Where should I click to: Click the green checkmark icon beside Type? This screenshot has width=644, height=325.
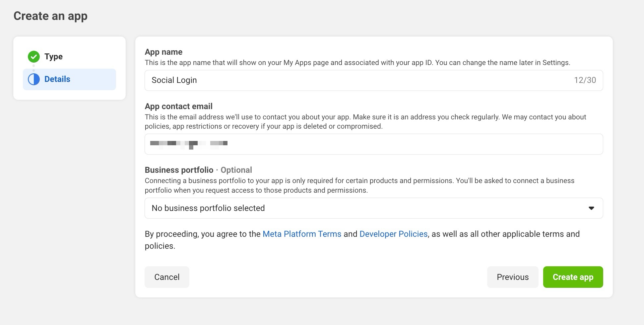33,57
